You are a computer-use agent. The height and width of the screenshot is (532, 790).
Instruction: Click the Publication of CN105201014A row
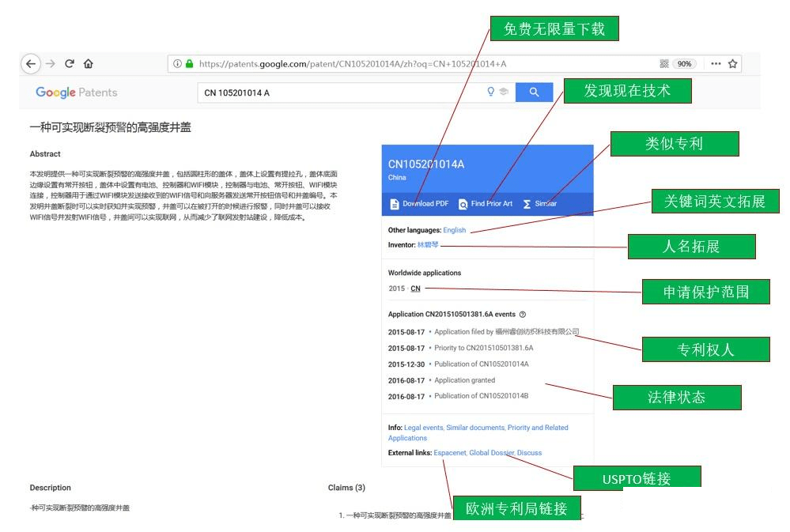pyautogui.click(x=459, y=364)
